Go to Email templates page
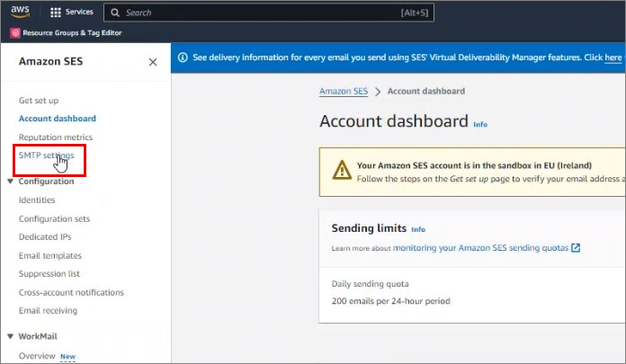Screen dimensions: 626x364 point(50,255)
